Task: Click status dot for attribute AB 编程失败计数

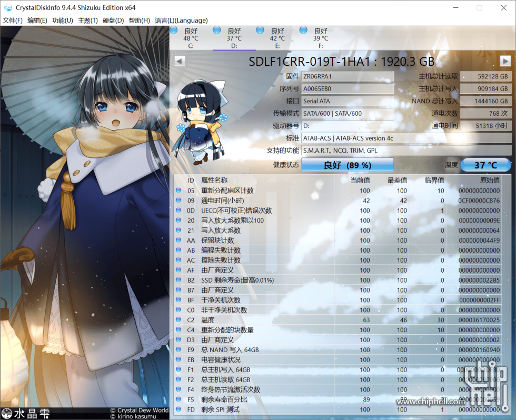Action: click(x=178, y=249)
